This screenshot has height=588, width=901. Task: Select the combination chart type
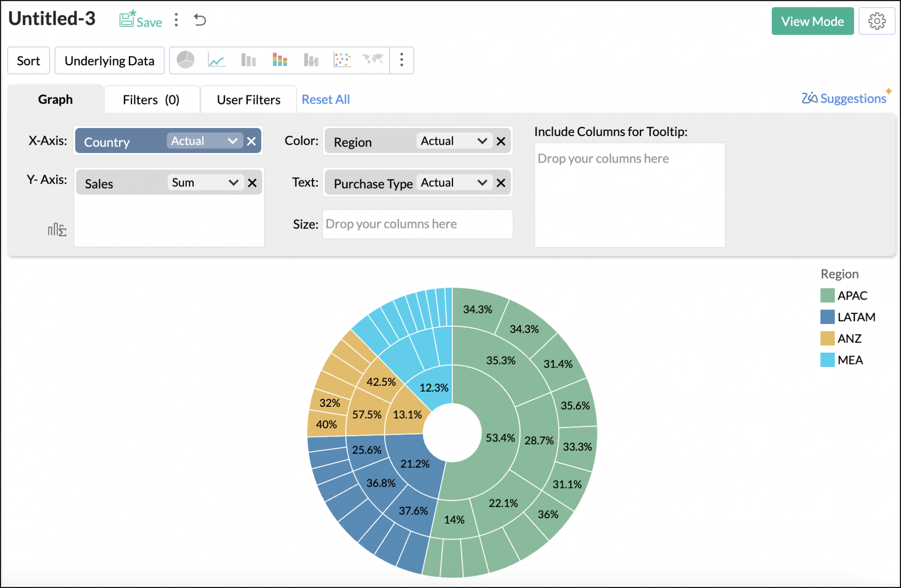(311, 60)
